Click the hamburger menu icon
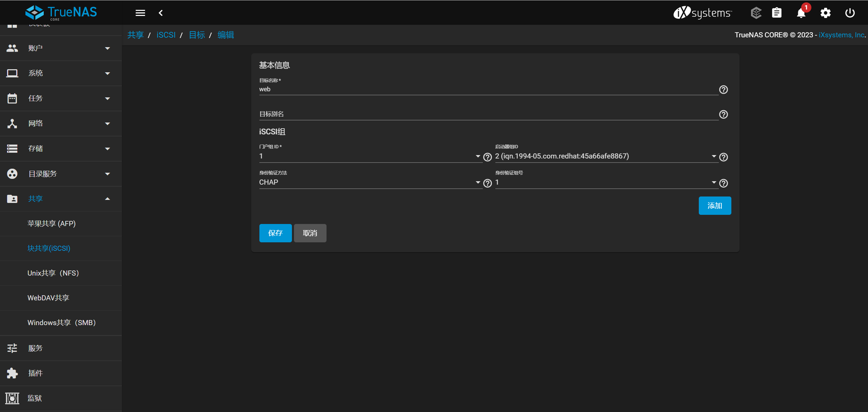 click(140, 13)
